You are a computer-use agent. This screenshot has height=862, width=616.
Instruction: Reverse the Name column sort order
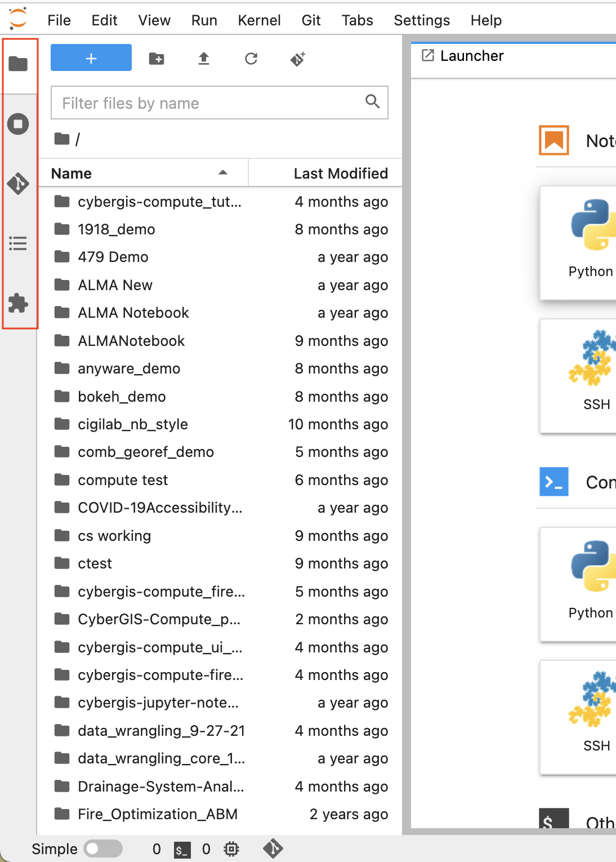click(223, 174)
